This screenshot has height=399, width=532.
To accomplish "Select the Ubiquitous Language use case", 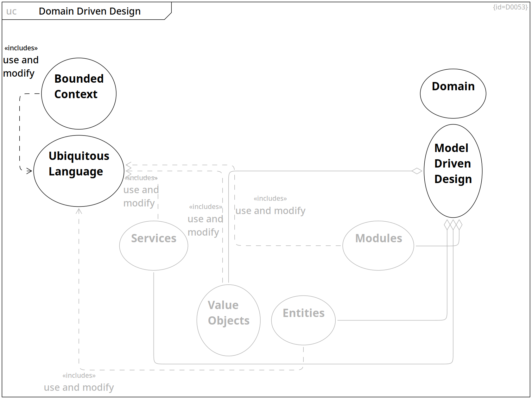I will pyautogui.click(x=79, y=171).
